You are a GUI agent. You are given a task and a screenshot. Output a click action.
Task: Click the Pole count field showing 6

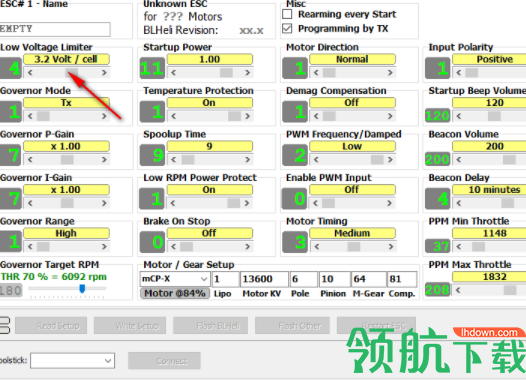tap(304, 279)
